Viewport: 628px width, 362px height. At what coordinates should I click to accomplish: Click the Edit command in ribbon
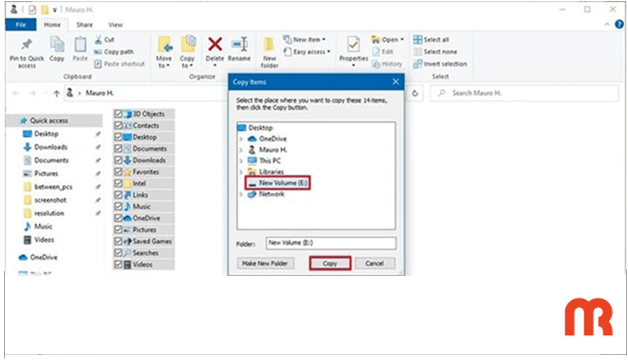[x=383, y=52]
